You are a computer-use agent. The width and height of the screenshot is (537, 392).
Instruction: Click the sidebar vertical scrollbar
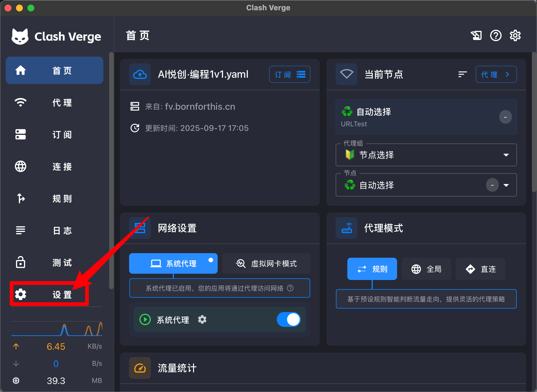[111, 170]
